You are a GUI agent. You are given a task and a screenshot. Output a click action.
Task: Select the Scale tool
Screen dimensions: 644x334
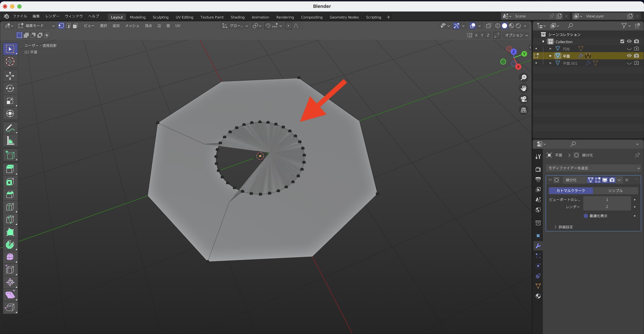[10, 101]
